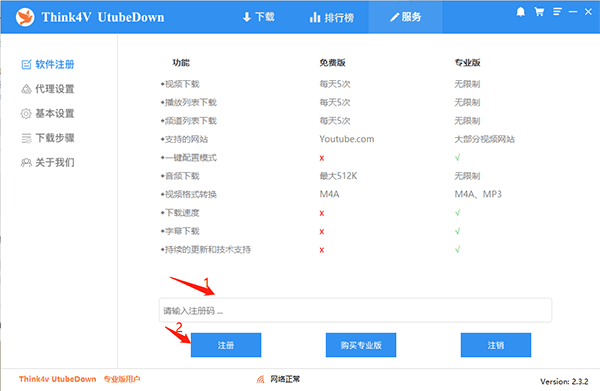The height and width of the screenshot is (391, 600).
Task: Click the 功能 column header
Action: tap(181, 63)
